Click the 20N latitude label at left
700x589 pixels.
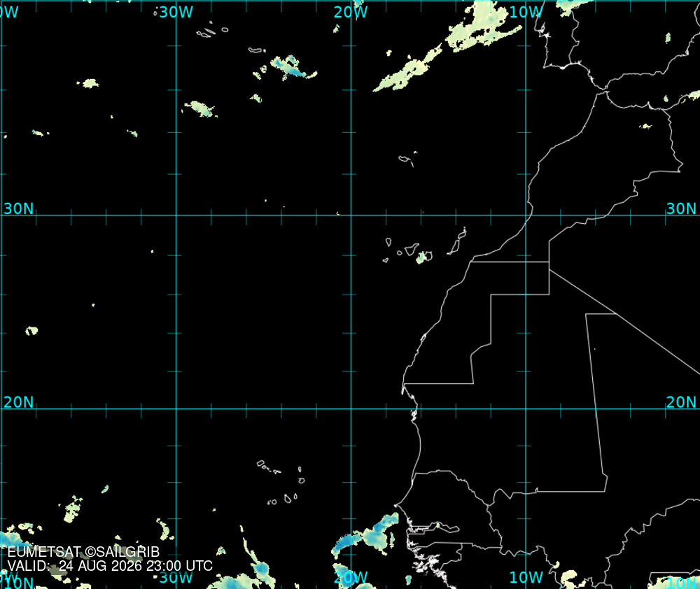point(19,402)
